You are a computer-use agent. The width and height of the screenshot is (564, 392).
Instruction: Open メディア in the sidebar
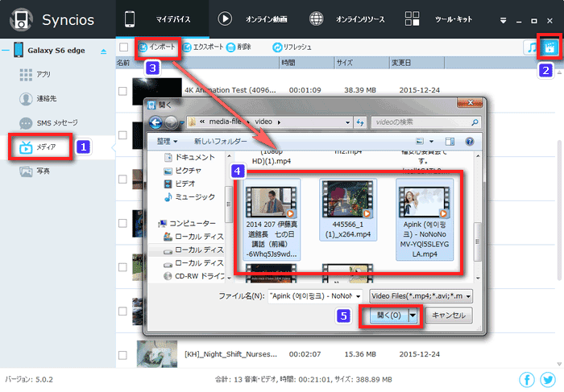click(x=38, y=147)
